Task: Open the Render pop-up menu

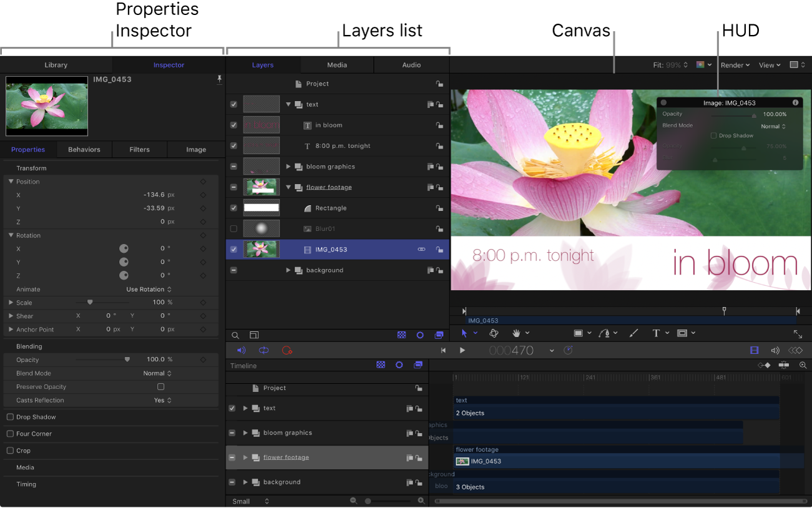Action: (x=735, y=64)
